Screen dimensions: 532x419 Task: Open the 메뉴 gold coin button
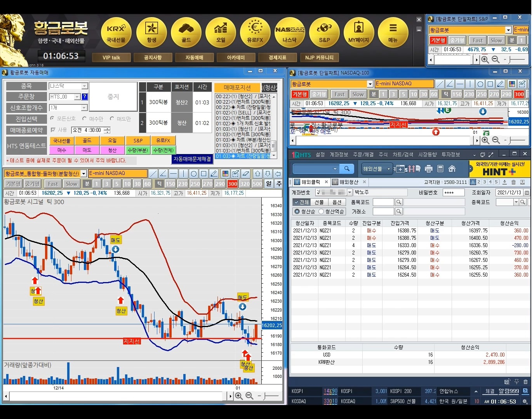coord(393,33)
